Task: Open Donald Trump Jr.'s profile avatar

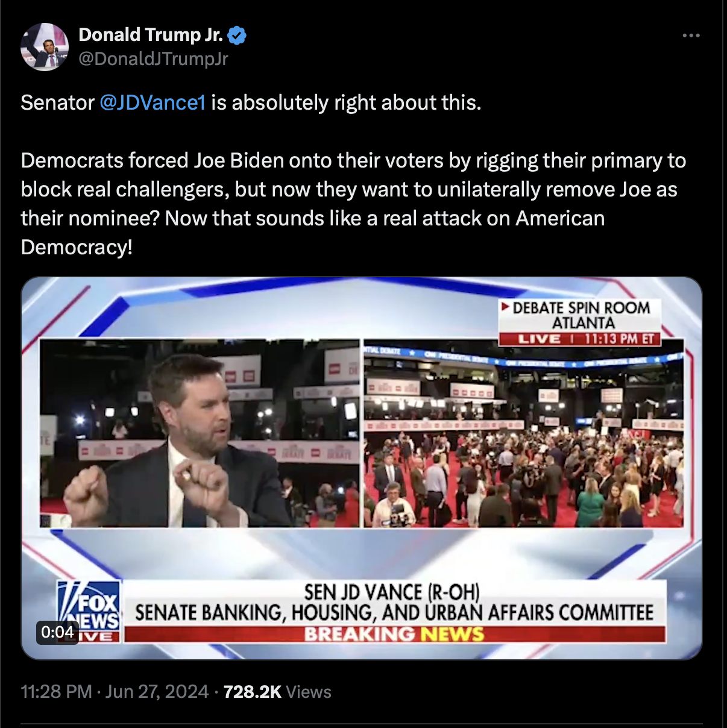Action: 45,47
